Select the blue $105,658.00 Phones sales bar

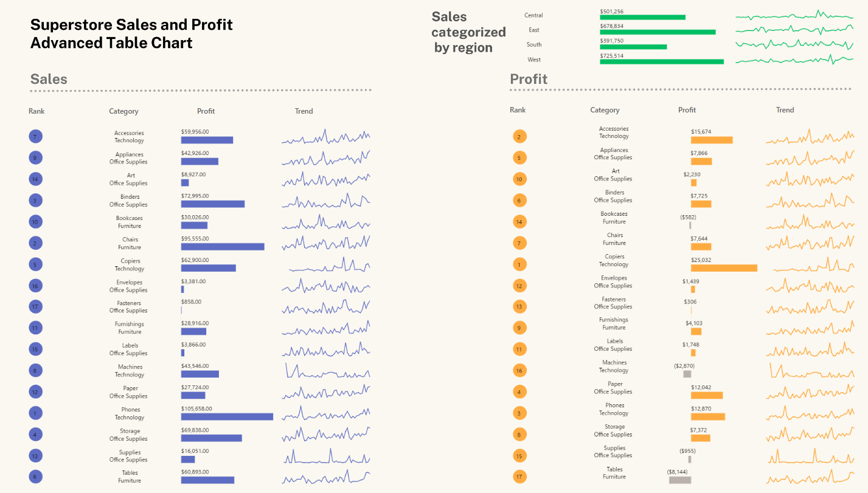pos(227,416)
